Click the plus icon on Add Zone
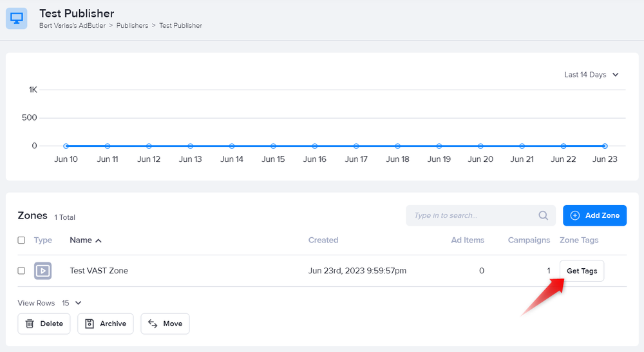 click(x=575, y=215)
